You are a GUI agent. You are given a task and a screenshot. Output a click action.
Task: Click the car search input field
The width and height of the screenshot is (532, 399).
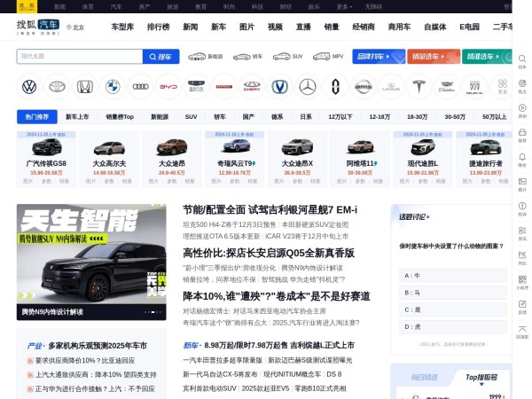(79, 57)
